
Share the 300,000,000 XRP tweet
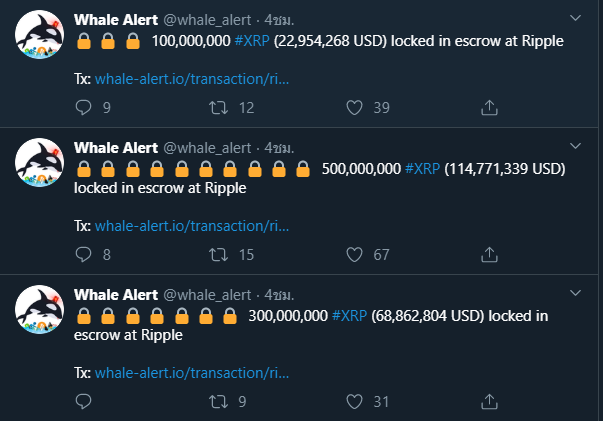click(x=490, y=402)
